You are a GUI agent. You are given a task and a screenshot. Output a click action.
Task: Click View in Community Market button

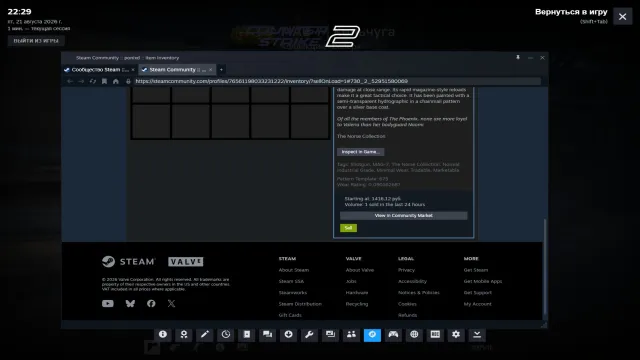click(404, 216)
